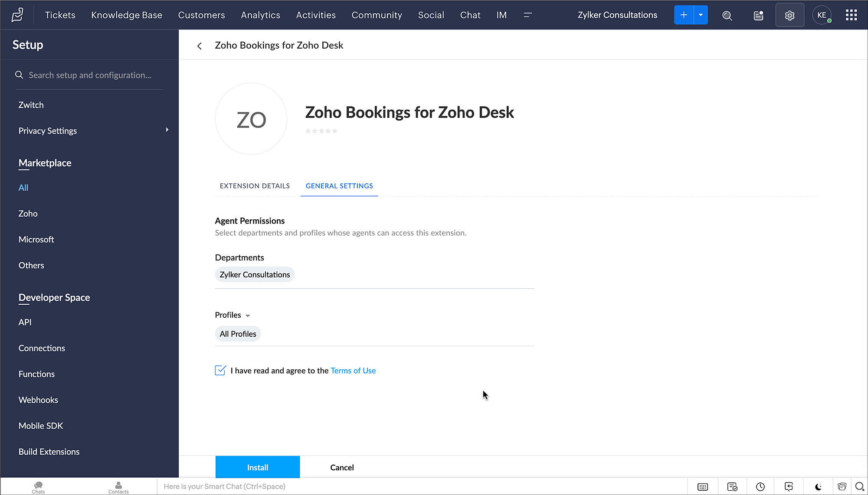Click the global search magnifier icon
The image size is (868, 495).
[x=727, y=16]
